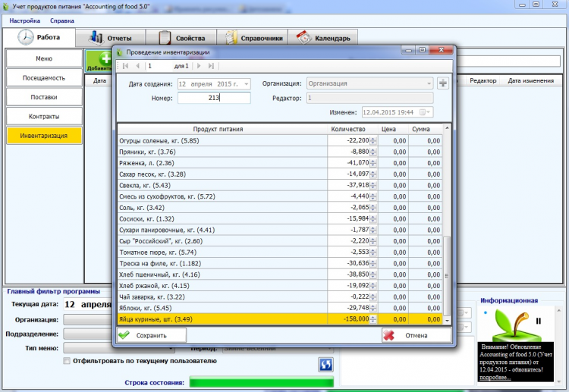Click scroll-down arrow of product table
This screenshot has width=569, height=392.
coord(447,321)
